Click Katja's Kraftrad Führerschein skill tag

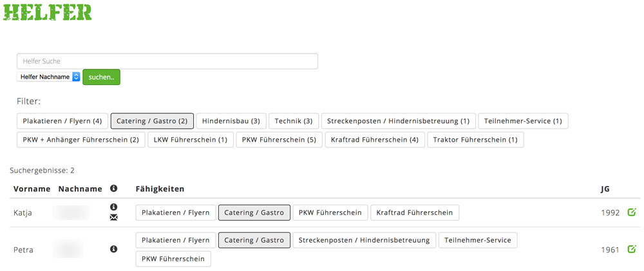point(415,212)
